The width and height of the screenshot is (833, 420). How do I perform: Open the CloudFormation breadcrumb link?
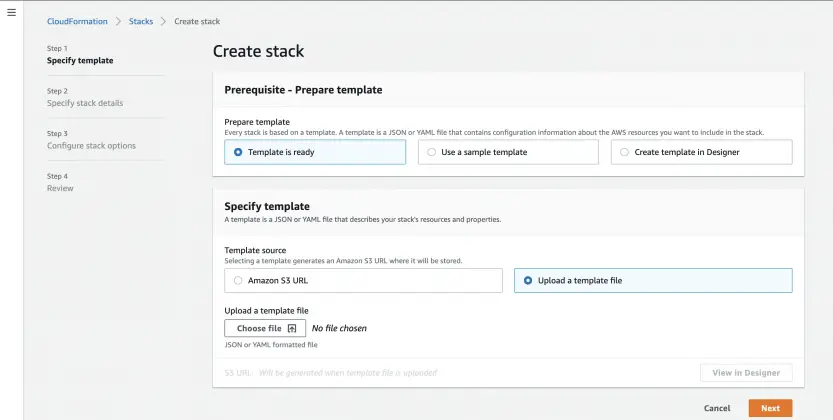click(x=77, y=21)
